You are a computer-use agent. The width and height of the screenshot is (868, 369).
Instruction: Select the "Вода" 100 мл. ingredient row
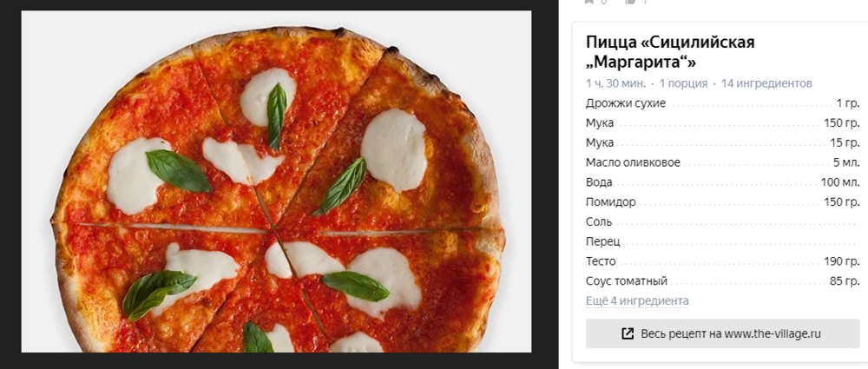tap(722, 181)
